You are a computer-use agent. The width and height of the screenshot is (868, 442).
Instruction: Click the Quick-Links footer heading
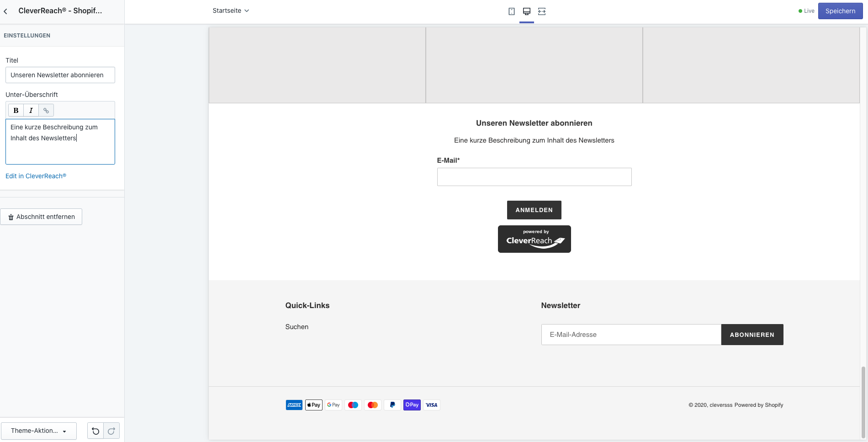(x=307, y=305)
